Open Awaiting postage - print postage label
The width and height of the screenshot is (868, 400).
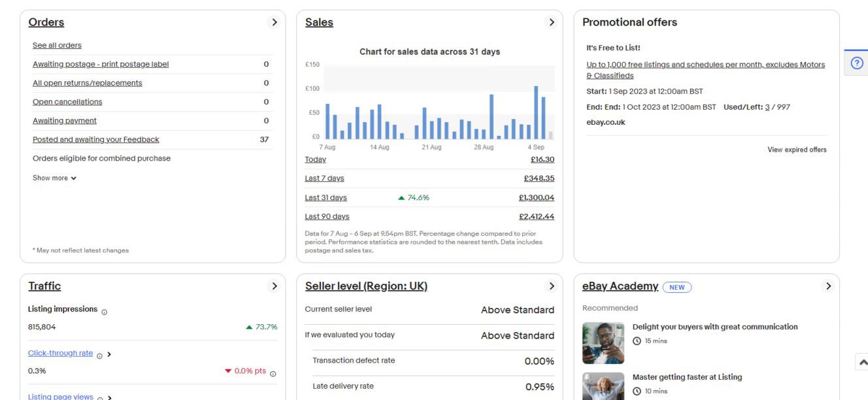coord(101,64)
